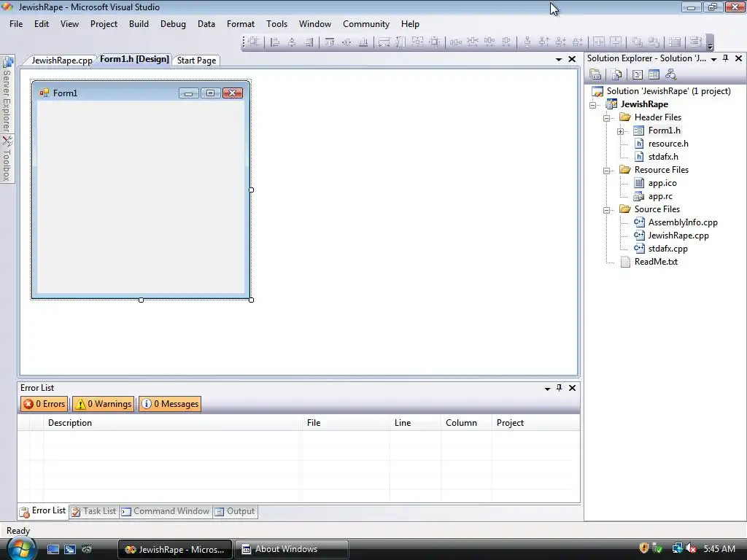Screen dimensions: 747x560
Task: Click Remove Horizontal Spacing icon
Action: pos(506,42)
